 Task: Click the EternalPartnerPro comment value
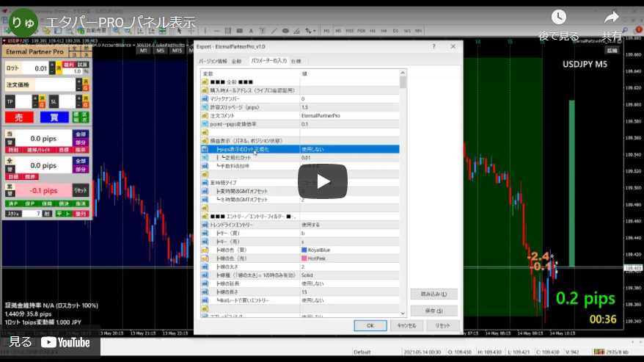point(321,115)
